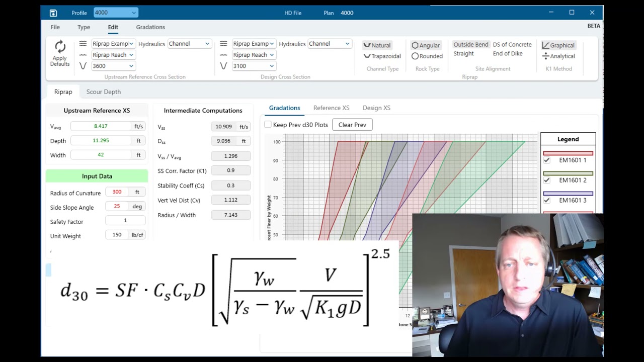
Task: Select Straight site alignment
Action: (463, 53)
